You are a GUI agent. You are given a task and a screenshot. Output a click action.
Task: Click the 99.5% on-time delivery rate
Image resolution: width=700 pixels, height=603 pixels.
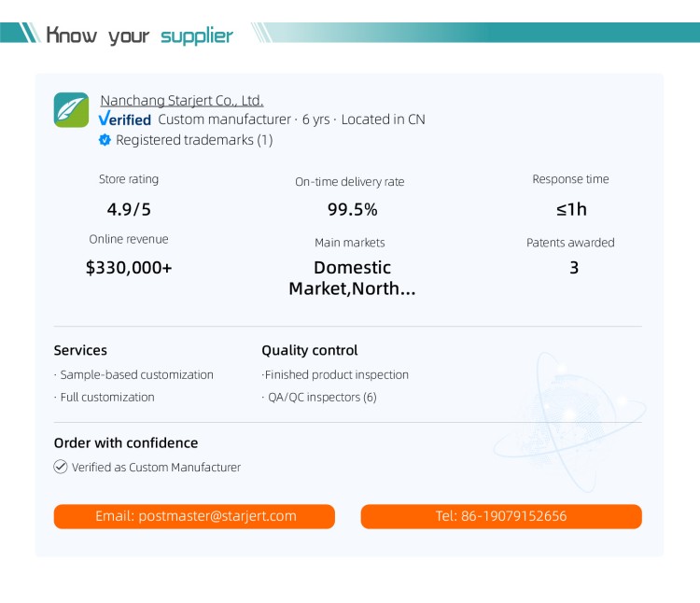pyautogui.click(x=352, y=209)
